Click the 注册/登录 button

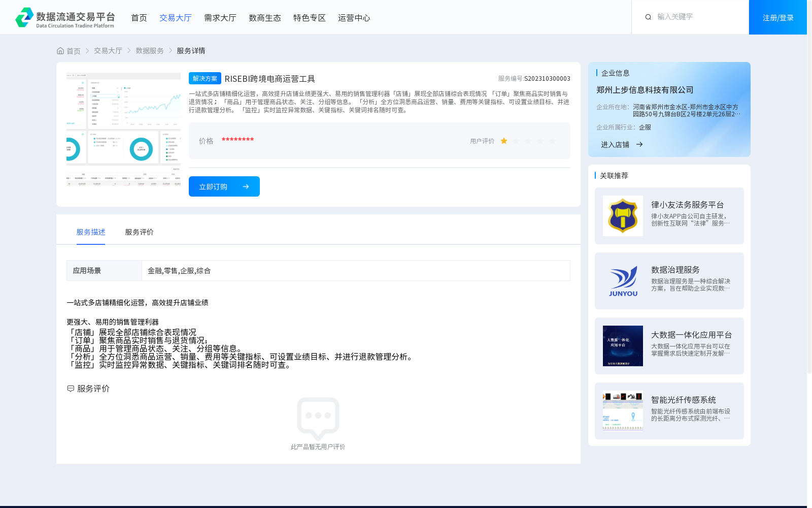(778, 17)
